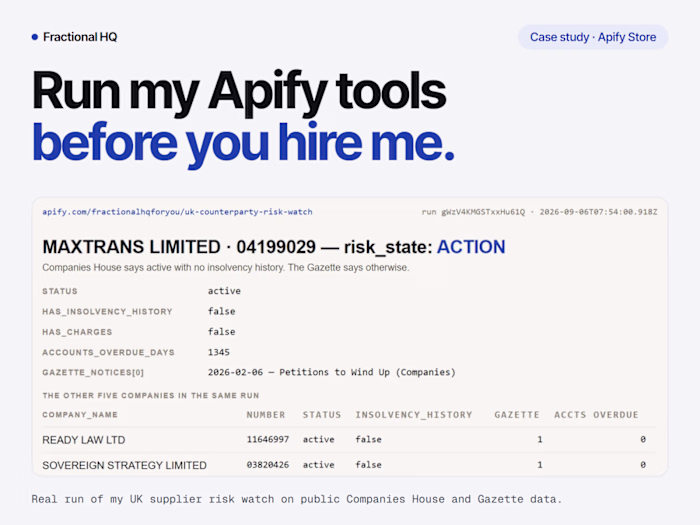
Task: Click the 'false' value for HAS_CHARGES
Action: [221, 332]
